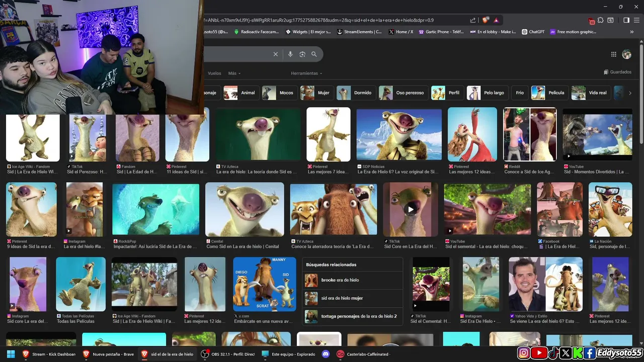
Task: Switch to Nueva pestaña - Brave taskbar window
Action: 108,354
